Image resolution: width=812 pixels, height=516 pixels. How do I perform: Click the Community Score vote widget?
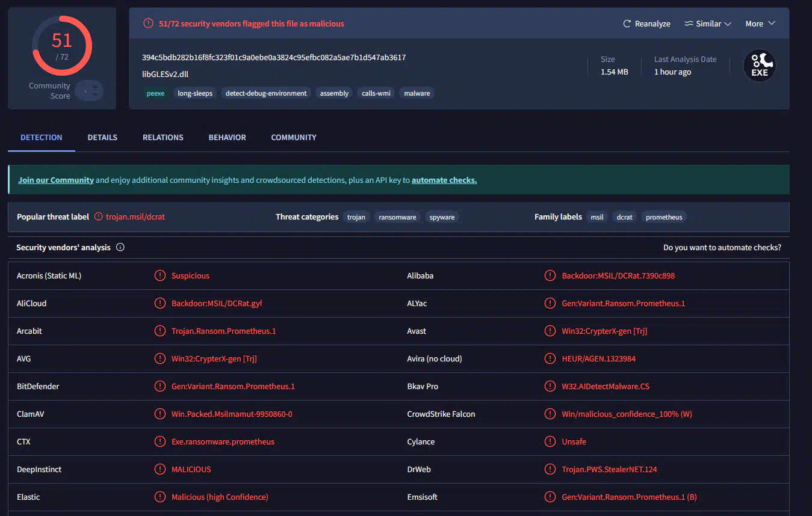point(90,91)
